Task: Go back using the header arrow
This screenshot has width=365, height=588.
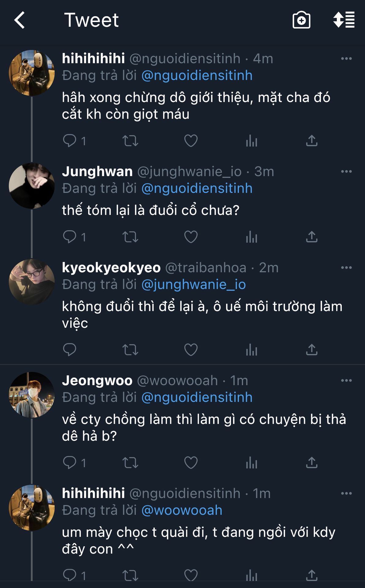Action: click(x=20, y=20)
